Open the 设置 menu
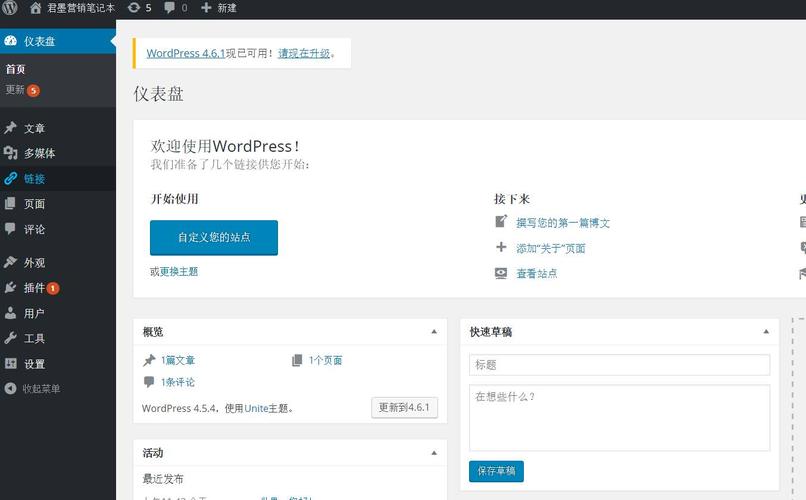The width and height of the screenshot is (806, 500). (58, 363)
